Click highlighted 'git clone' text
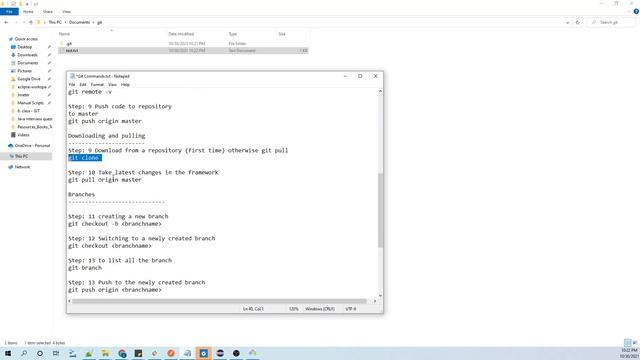The width and height of the screenshot is (640, 360). click(x=85, y=158)
